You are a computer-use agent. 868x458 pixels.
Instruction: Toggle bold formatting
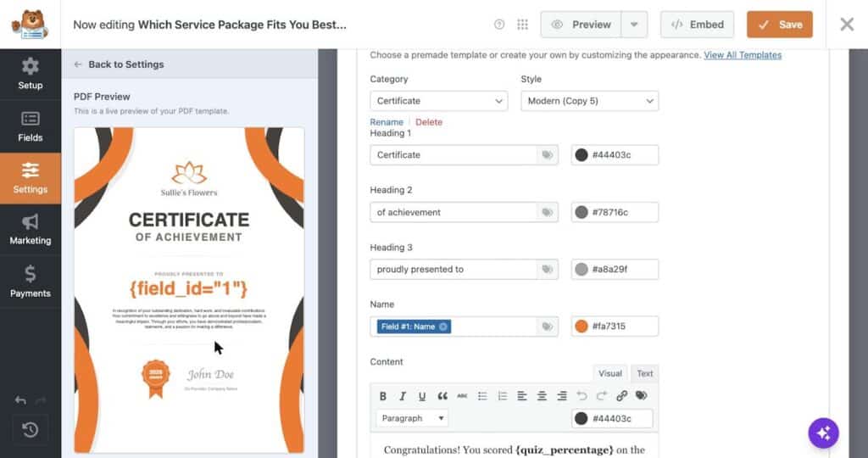coord(382,396)
